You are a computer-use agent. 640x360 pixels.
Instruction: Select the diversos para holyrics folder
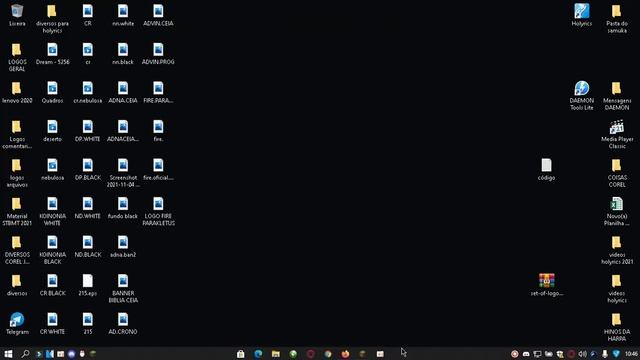pos(52,19)
